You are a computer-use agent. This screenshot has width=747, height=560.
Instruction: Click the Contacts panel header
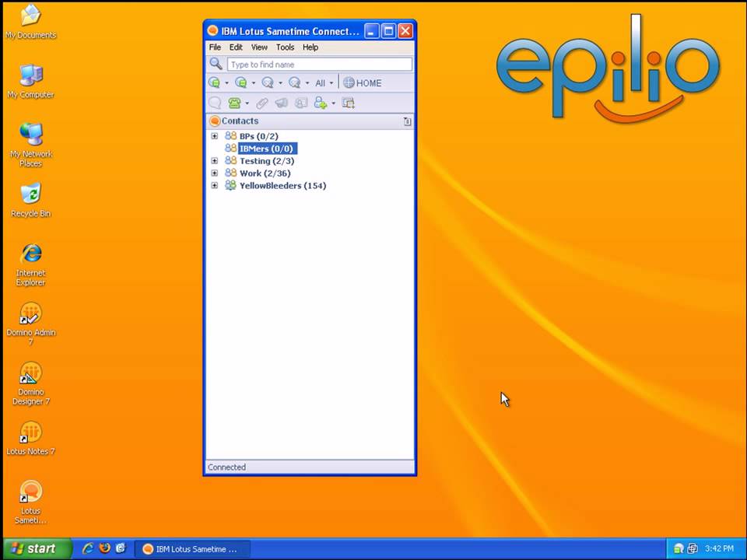[x=310, y=121]
